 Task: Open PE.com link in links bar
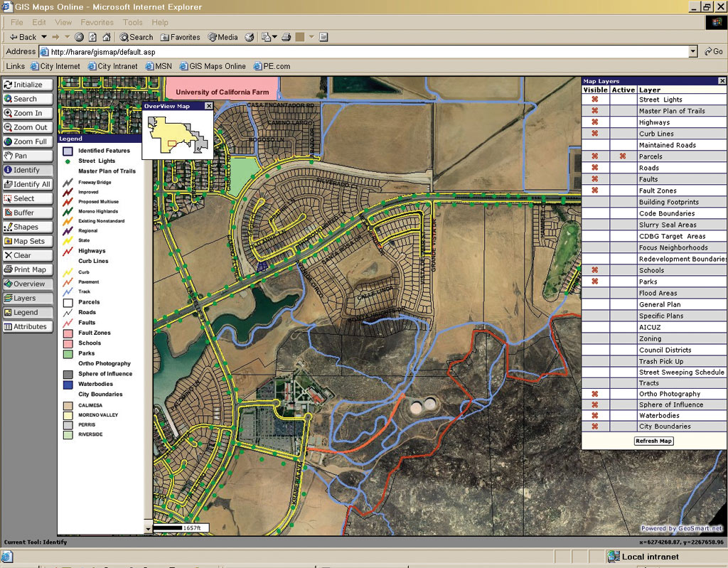click(x=272, y=66)
